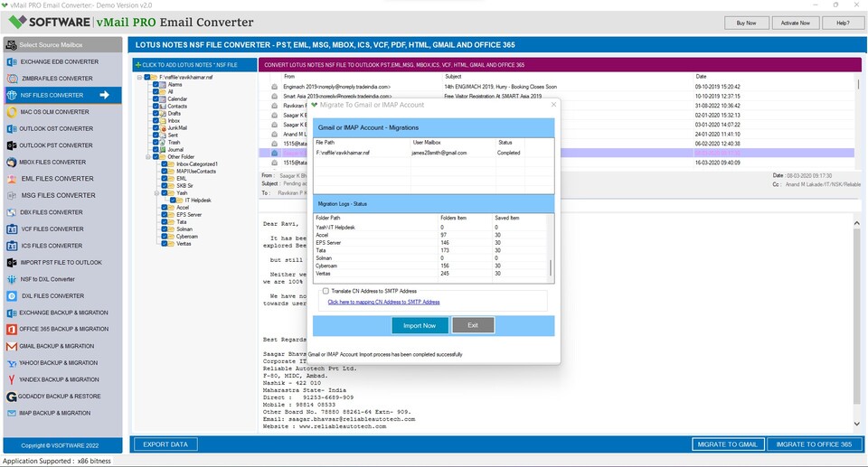The width and height of the screenshot is (868, 467).
Task: Open the CN Address to SMTP mapping link
Action: click(x=383, y=302)
